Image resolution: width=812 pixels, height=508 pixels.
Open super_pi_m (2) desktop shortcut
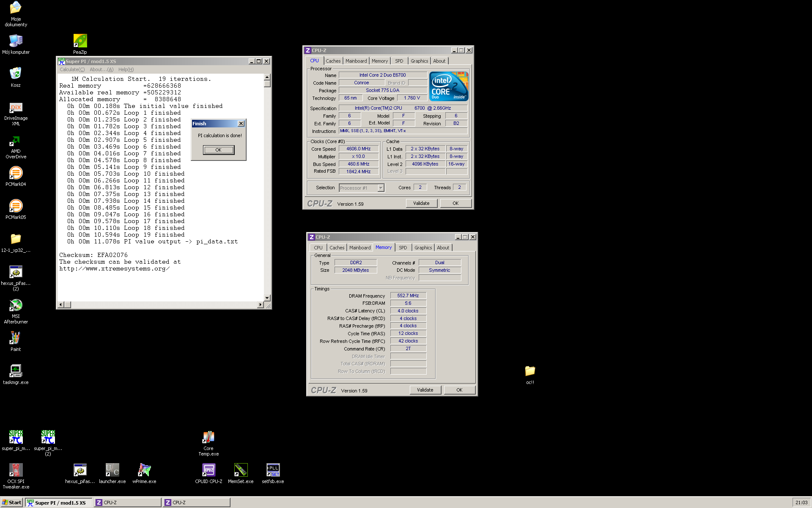(x=48, y=443)
